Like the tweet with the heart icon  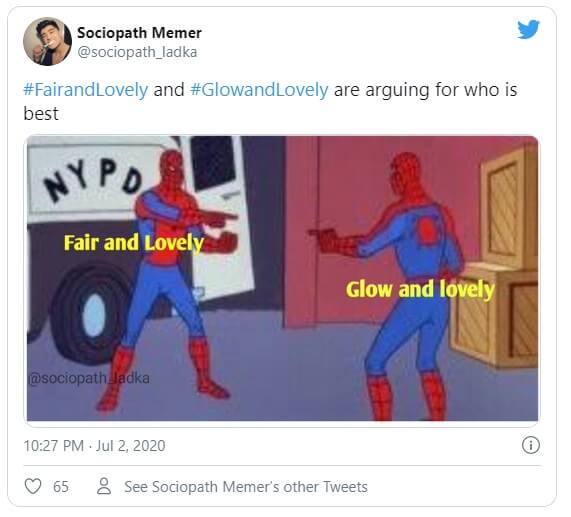coord(33,486)
